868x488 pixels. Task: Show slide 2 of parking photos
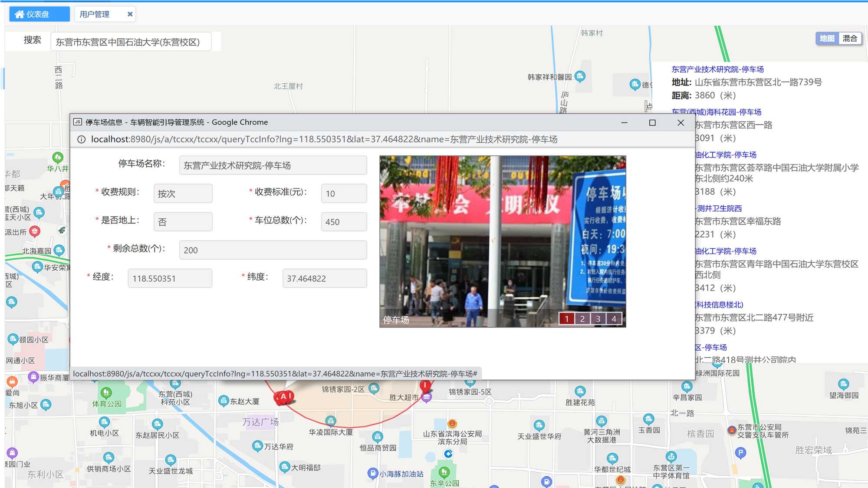582,319
